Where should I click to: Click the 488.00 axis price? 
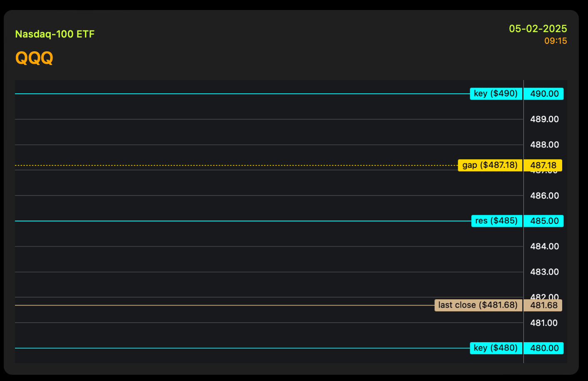click(x=544, y=145)
